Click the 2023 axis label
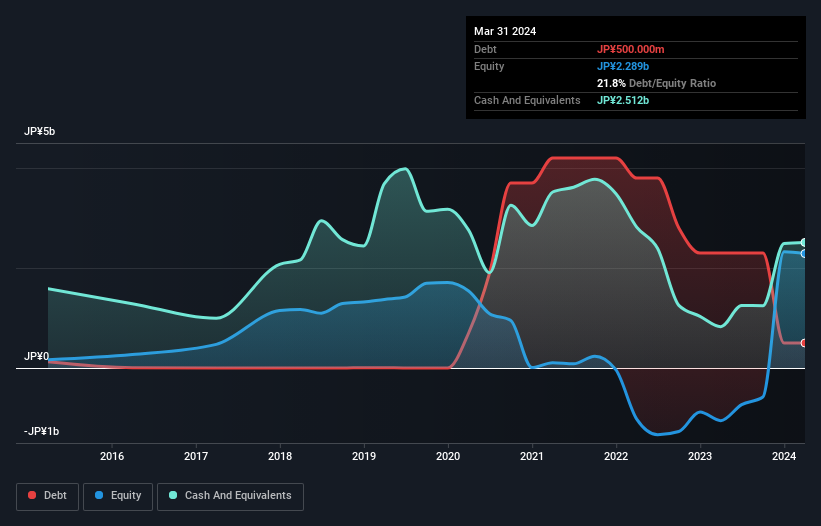821x526 pixels. (700, 456)
